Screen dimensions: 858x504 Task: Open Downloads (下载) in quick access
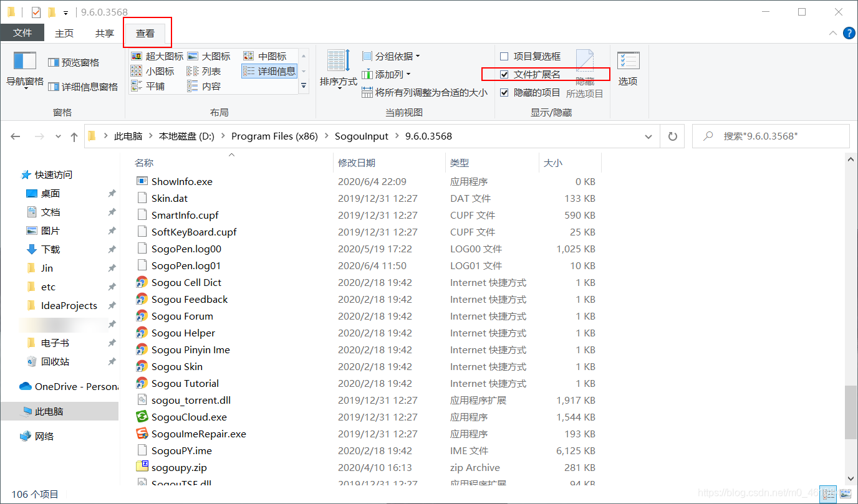(x=51, y=249)
